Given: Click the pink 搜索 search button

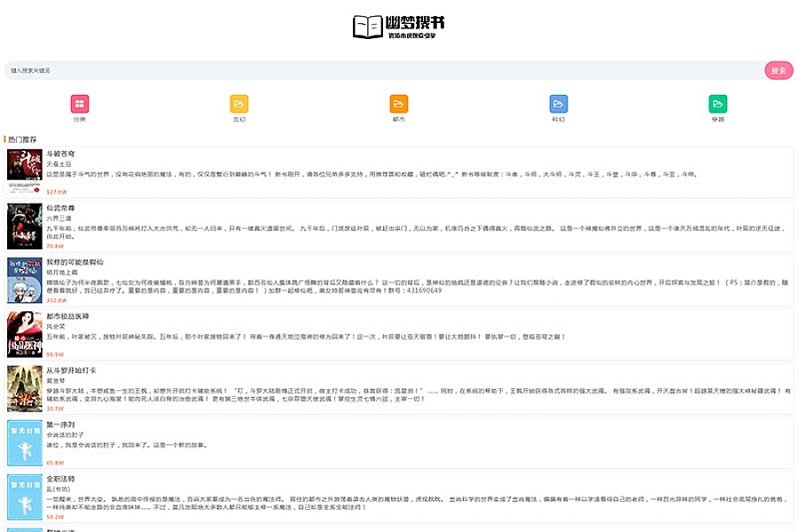Looking at the screenshot, I should (x=778, y=70).
